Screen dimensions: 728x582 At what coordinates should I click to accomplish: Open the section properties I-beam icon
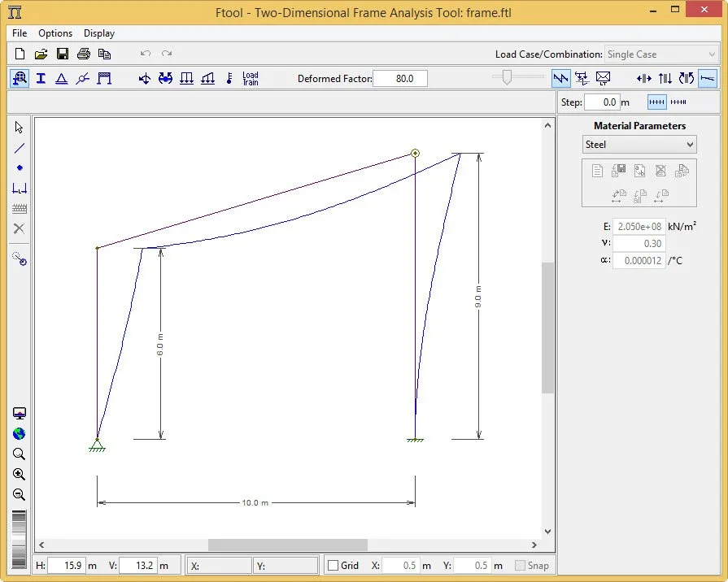tap(41, 78)
